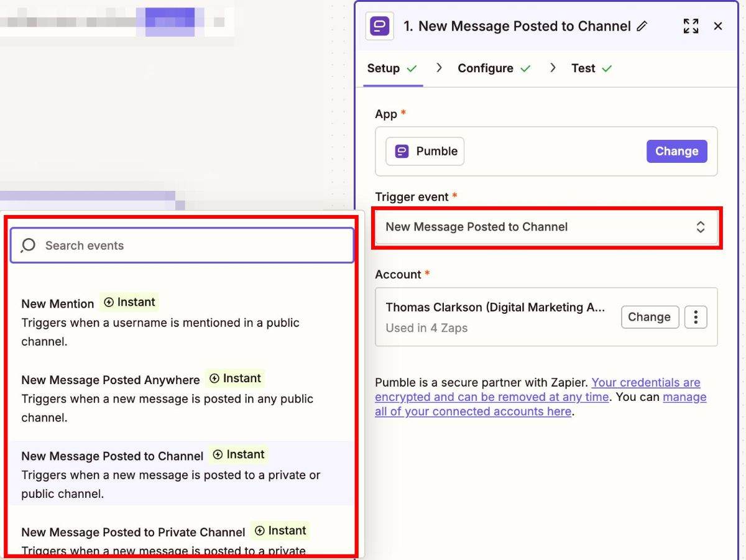The width and height of the screenshot is (746, 560).
Task: Select New Message Posted to Private Channel
Action: point(133,532)
